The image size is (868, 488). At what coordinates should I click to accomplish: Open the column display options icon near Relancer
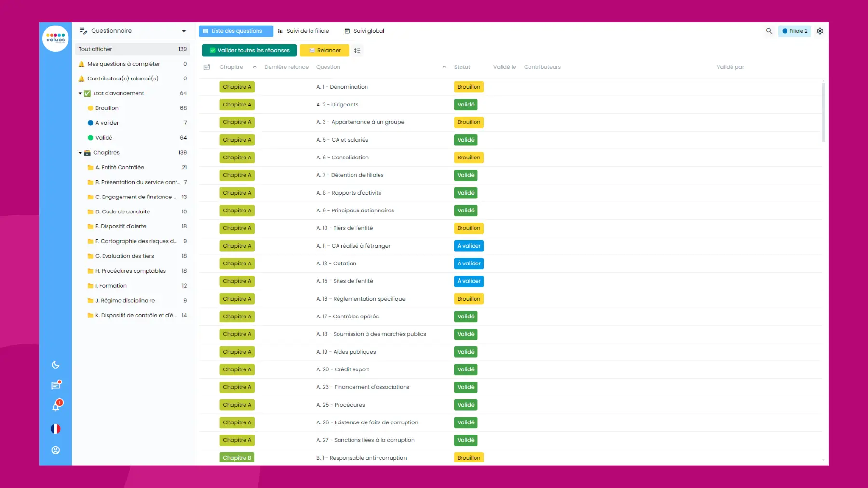click(x=357, y=50)
